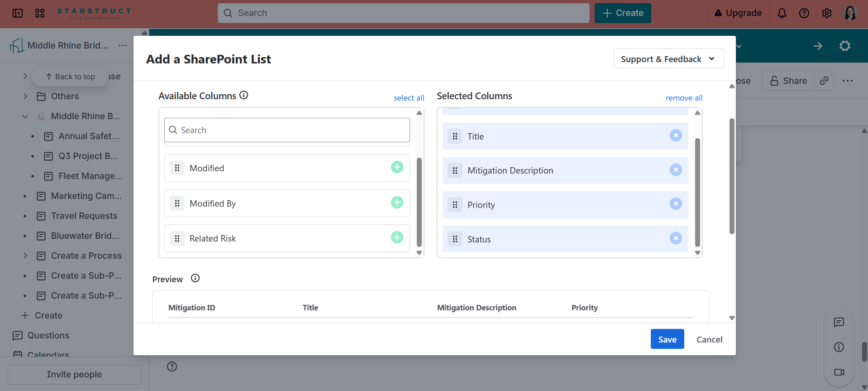Click the select all link

click(409, 98)
